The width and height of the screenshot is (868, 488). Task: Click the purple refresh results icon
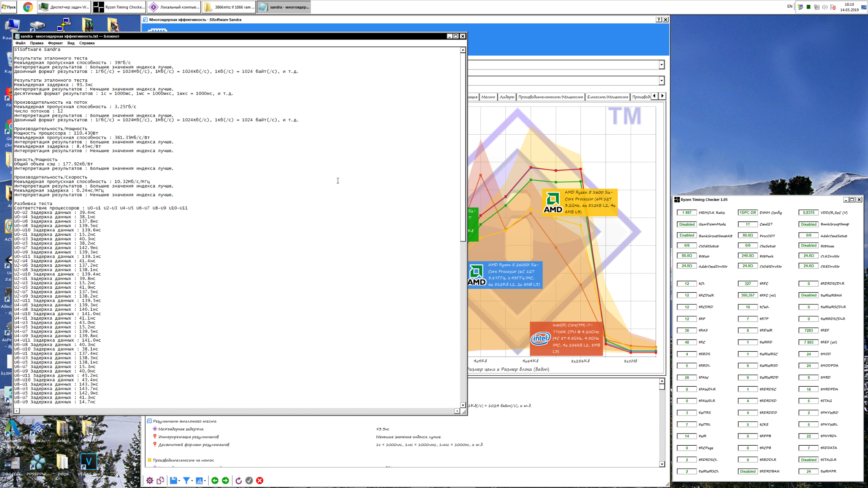239,481
